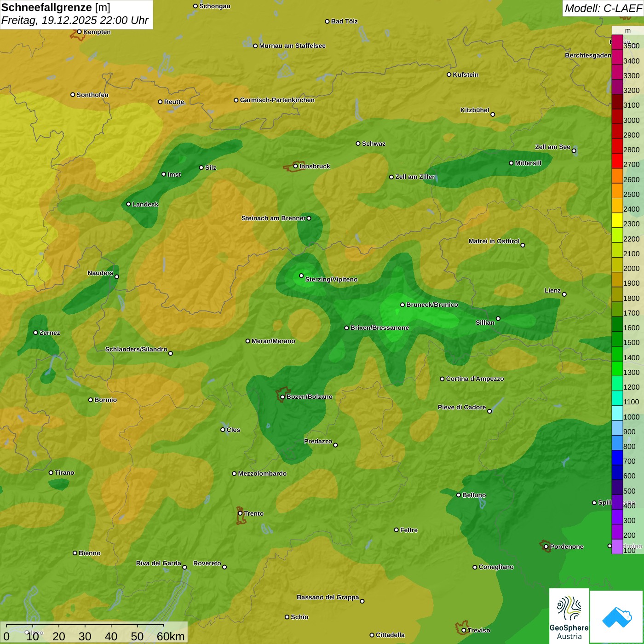Click the Landeck location marker dot
Image resolution: width=644 pixels, height=644 pixels.
click(128, 204)
